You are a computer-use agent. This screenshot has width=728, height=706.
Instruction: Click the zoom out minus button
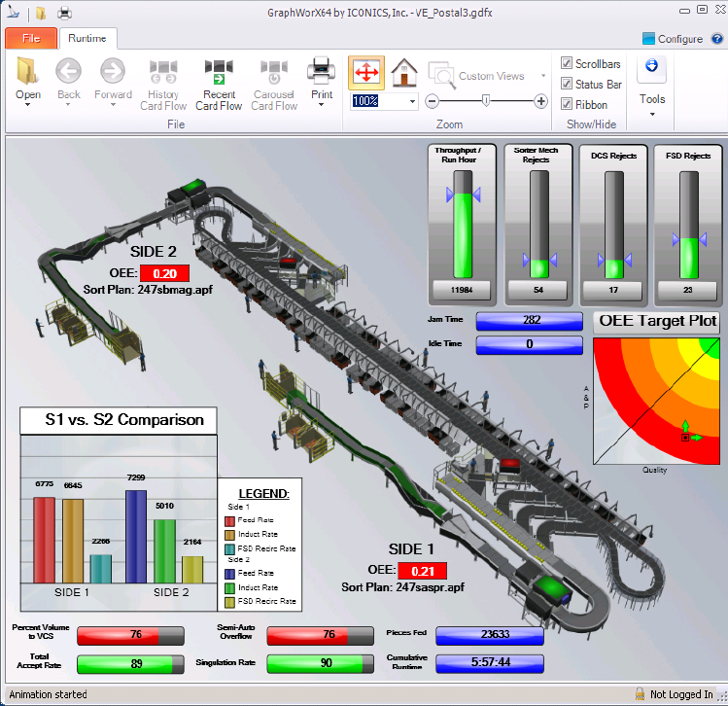[x=433, y=101]
